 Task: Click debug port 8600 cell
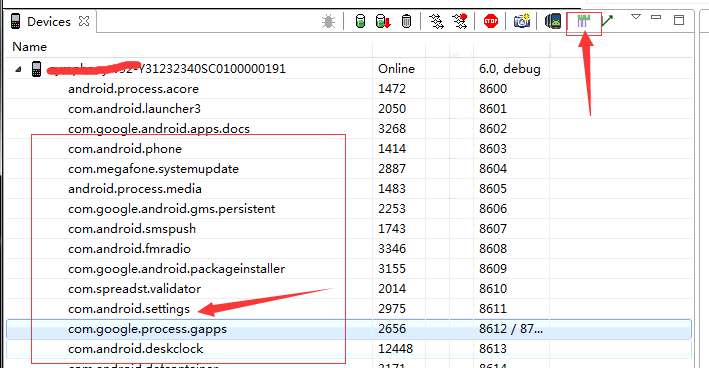[x=493, y=89]
